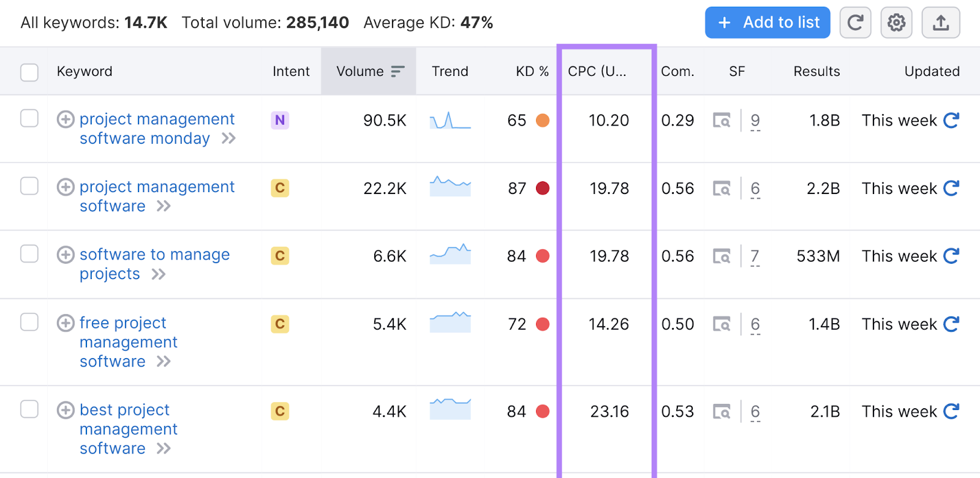The width and height of the screenshot is (980, 478).
Task: View SERP icon for the 22.2K volume row
Action: [722, 188]
